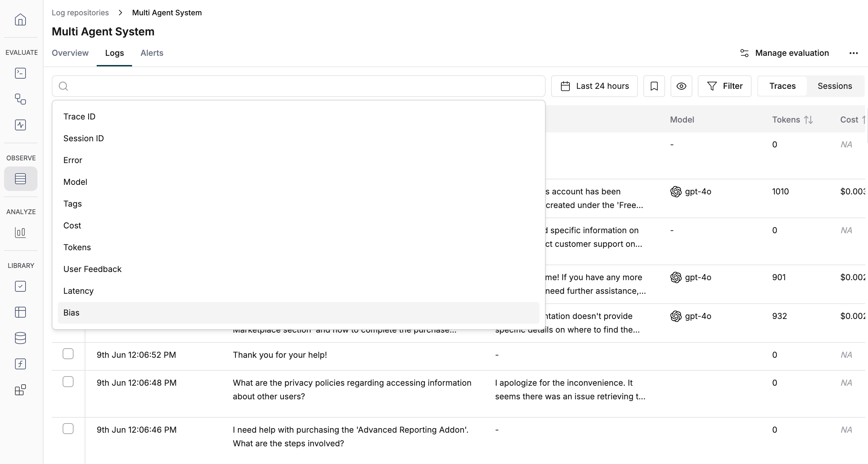Select Bias from the search suggestions
Screen dimensions: 868x464
tap(299, 313)
